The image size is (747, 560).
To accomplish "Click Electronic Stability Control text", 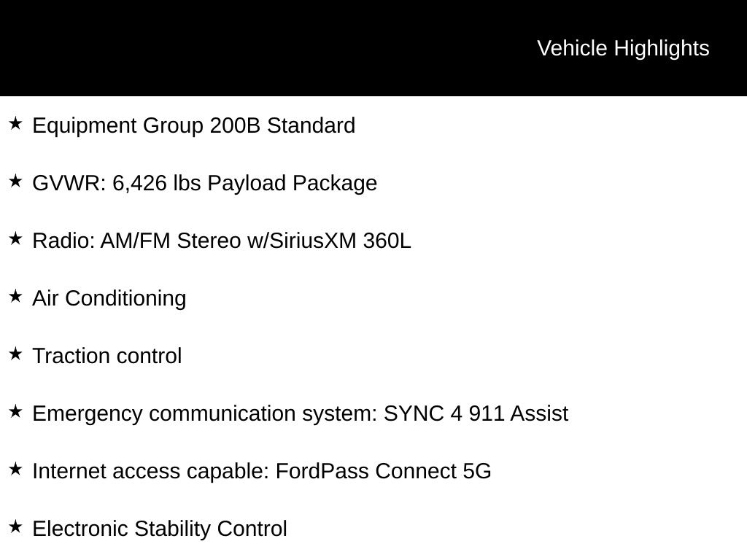I will coord(160,529).
